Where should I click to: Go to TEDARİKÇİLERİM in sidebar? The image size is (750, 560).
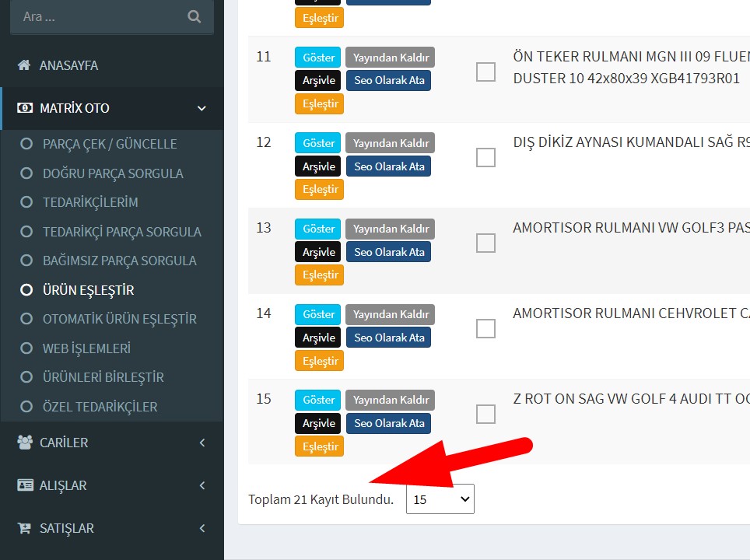90,202
